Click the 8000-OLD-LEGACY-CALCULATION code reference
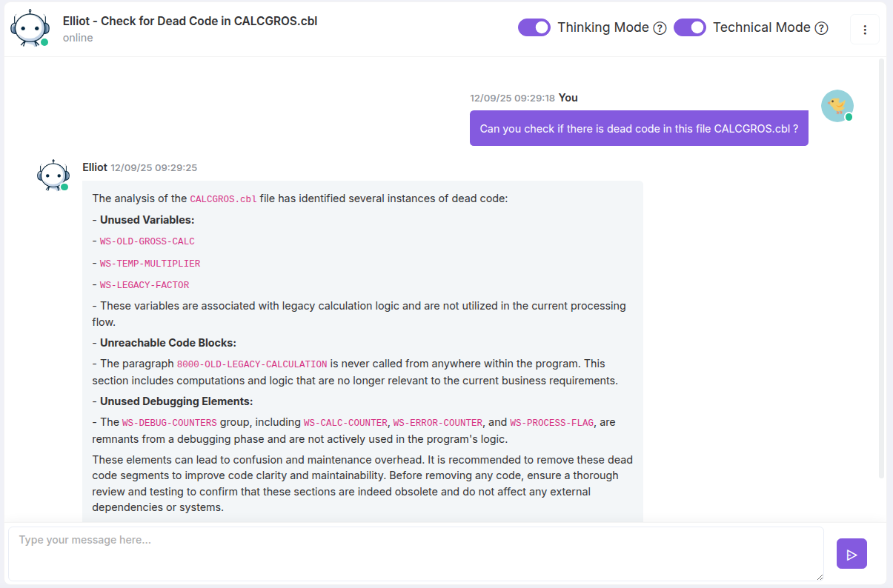Screen dimensions: 893x588 click(x=251, y=364)
